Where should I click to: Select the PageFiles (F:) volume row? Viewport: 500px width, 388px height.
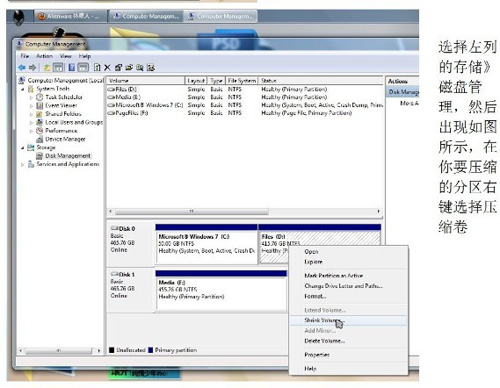click(x=245, y=113)
